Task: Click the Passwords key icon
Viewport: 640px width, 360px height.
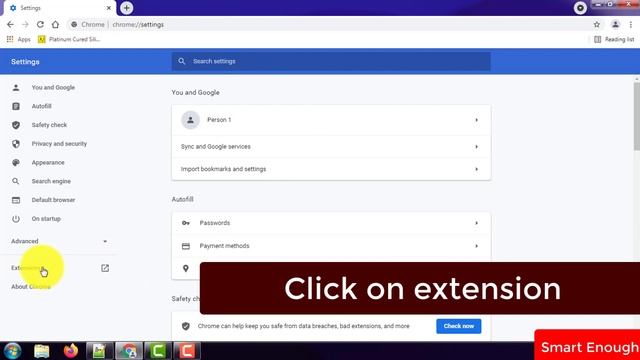Action: [x=186, y=223]
